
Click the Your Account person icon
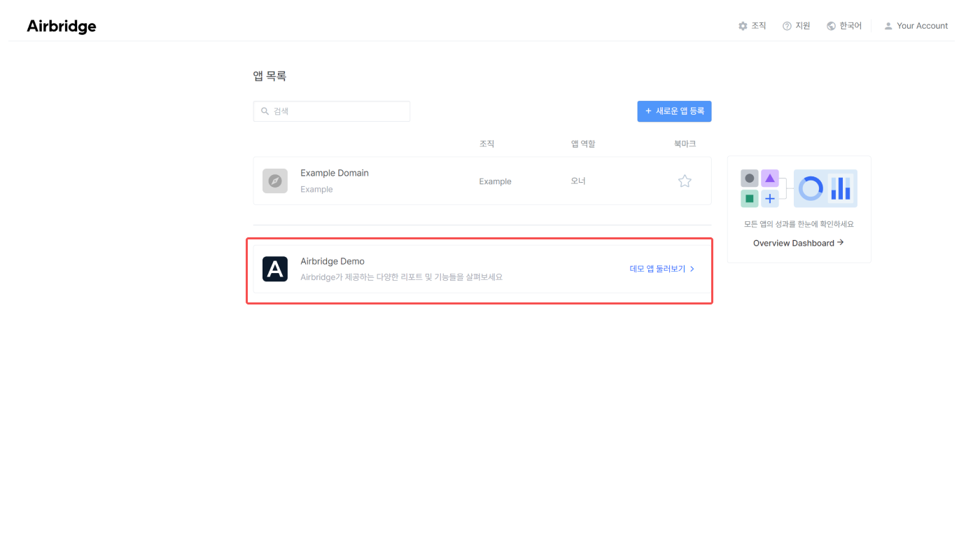pos(888,26)
